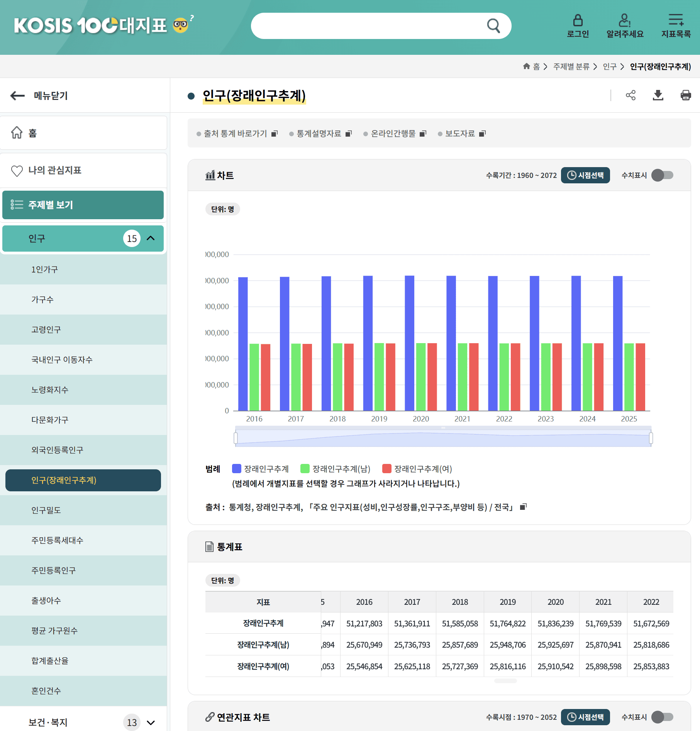
Task: Enable 수치표시 toggle in the 차트 panel
Action: click(x=662, y=175)
